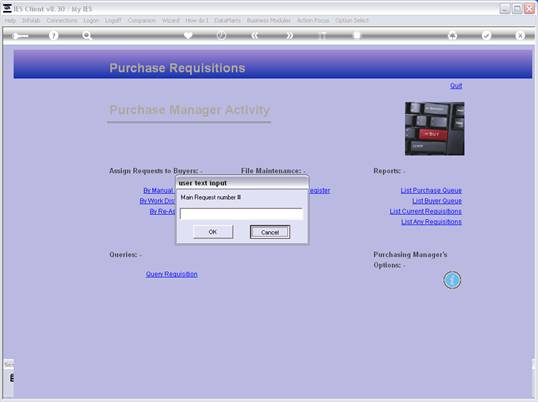Screen dimensions: 538x402
Task: Click the double right arrow icon
Action: (289, 35)
